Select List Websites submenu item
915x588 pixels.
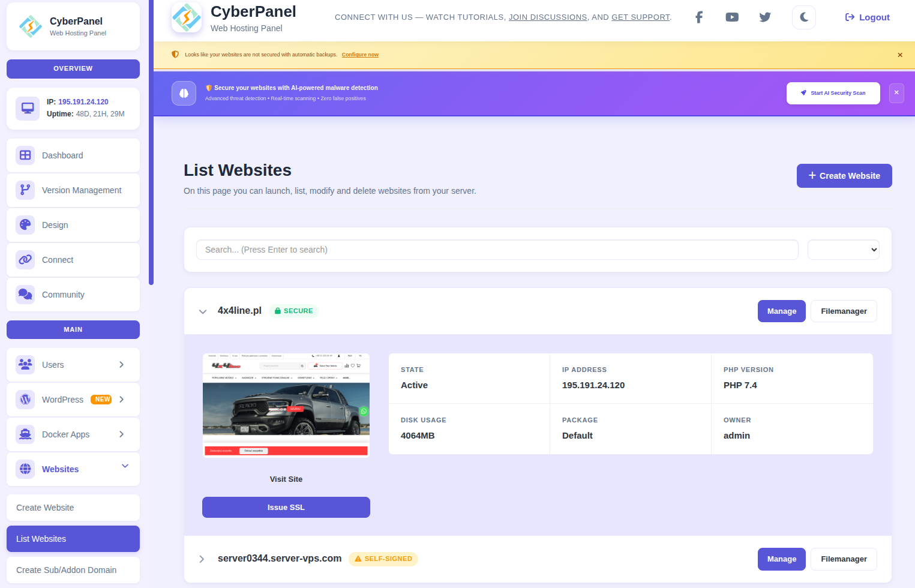[73, 539]
